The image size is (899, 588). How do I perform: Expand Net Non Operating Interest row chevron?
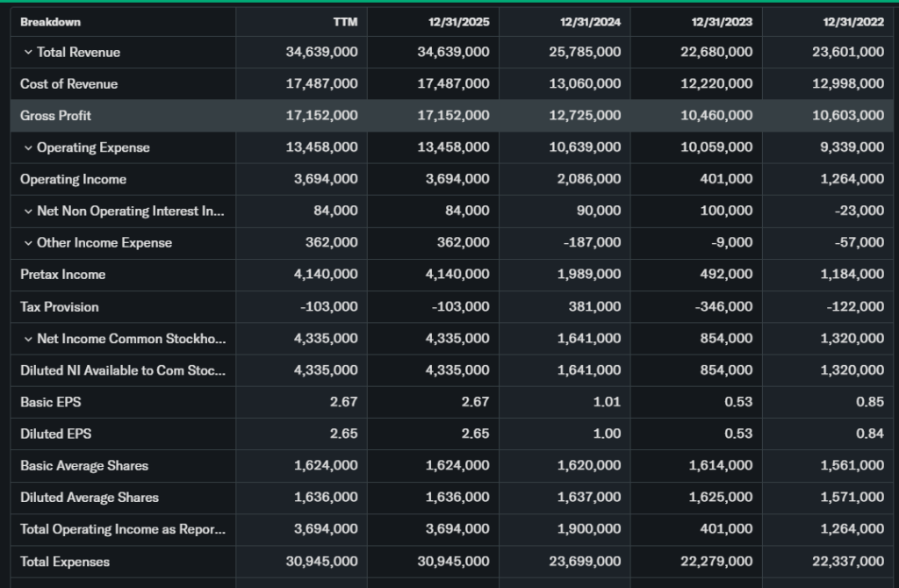click(x=28, y=212)
